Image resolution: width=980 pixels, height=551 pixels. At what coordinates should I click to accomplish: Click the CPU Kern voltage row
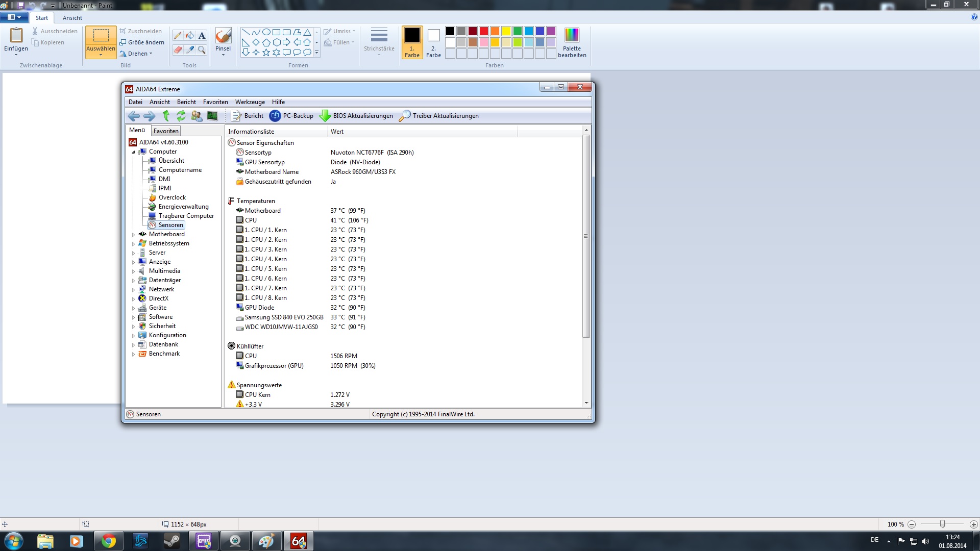coord(403,395)
